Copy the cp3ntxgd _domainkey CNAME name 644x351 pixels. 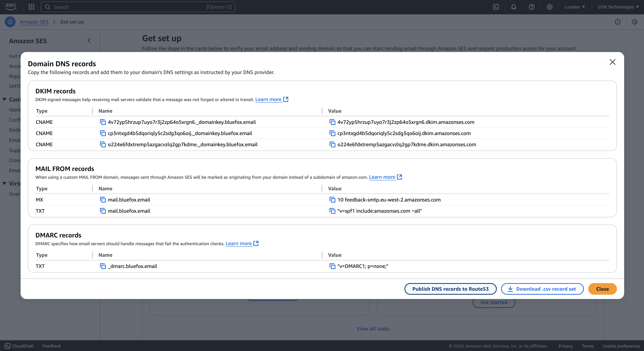pyautogui.click(x=103, y=133)
